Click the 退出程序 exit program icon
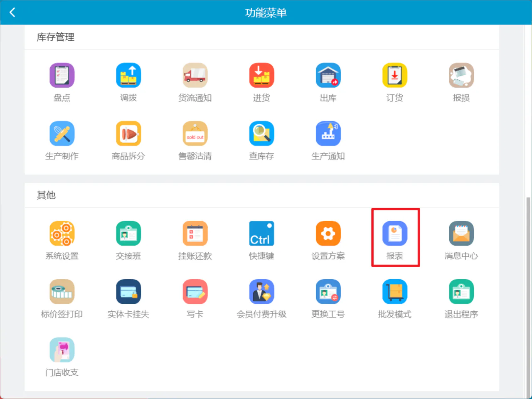This screenshot has height=399, width=532. tap(461, 291)
